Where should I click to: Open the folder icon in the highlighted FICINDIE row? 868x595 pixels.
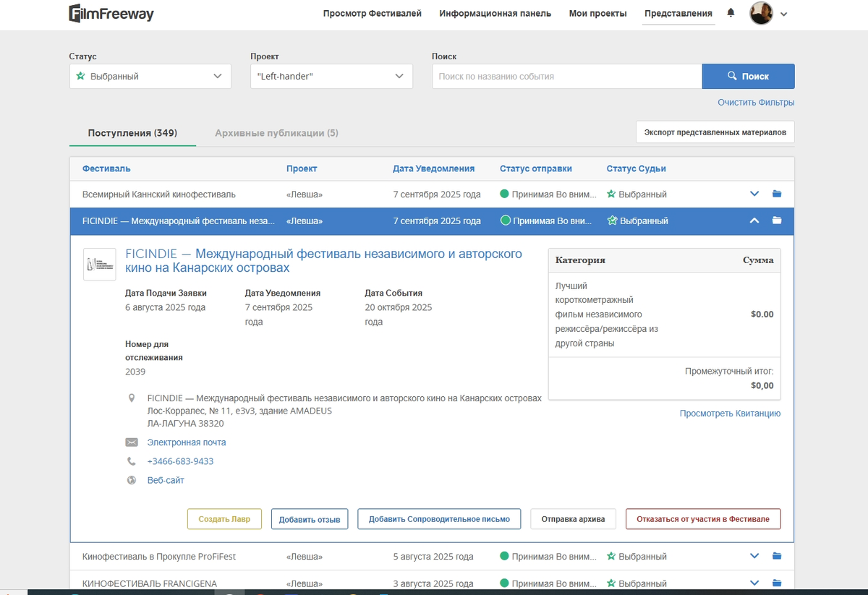pos(777,221)
